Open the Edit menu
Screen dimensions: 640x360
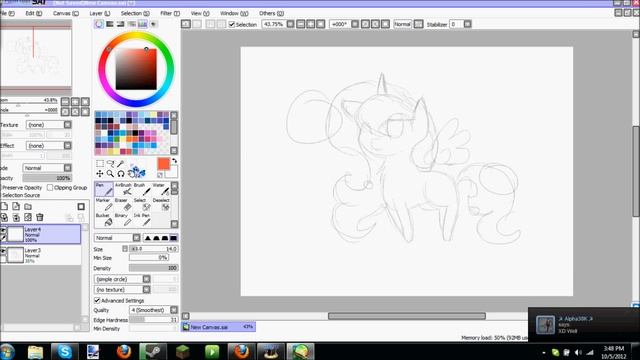(33, 13)
